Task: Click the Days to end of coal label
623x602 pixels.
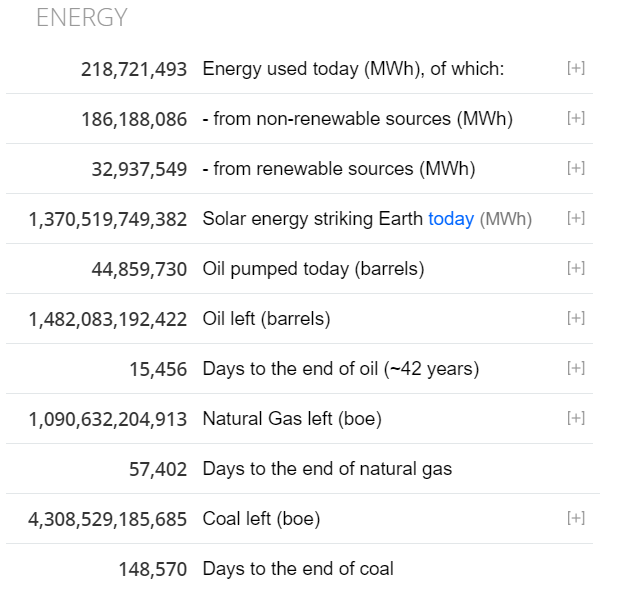Action: 298,569
